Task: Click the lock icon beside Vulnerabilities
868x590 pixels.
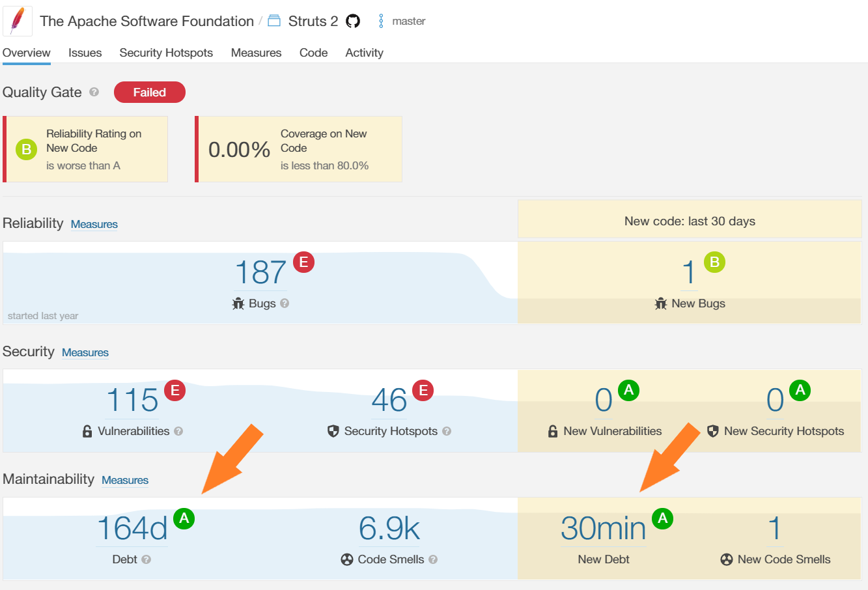Action: pos(87,431)
